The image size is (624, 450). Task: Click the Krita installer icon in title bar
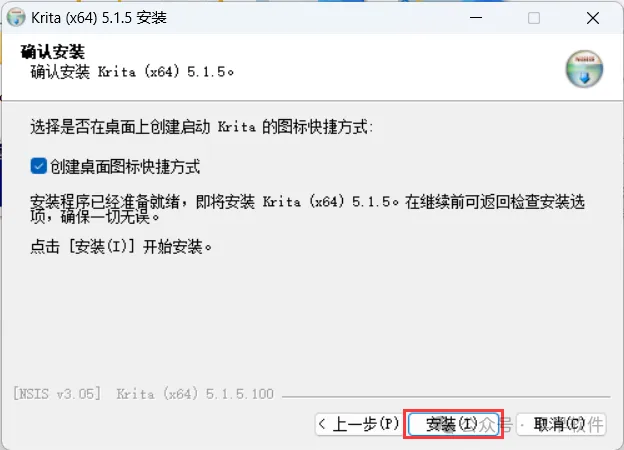point(16,18)
